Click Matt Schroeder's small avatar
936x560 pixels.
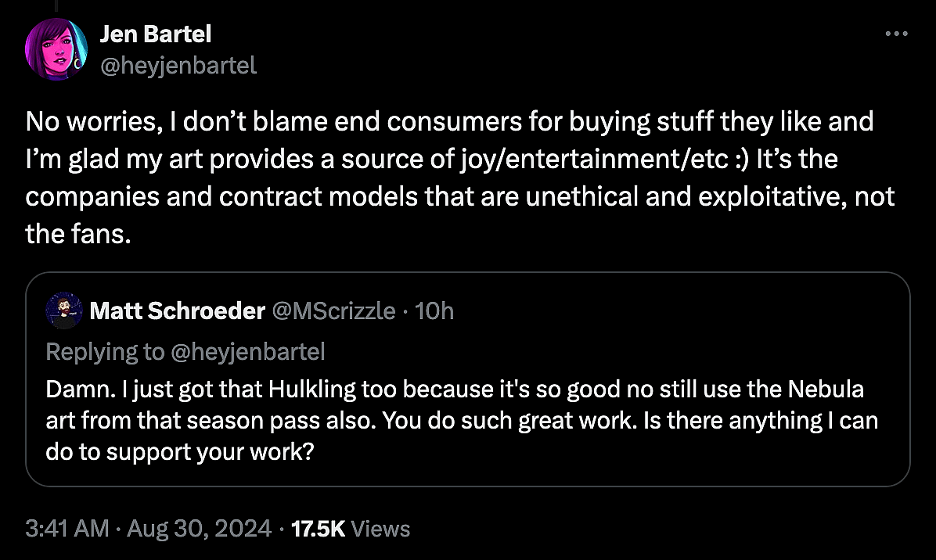tap(63, 311)
